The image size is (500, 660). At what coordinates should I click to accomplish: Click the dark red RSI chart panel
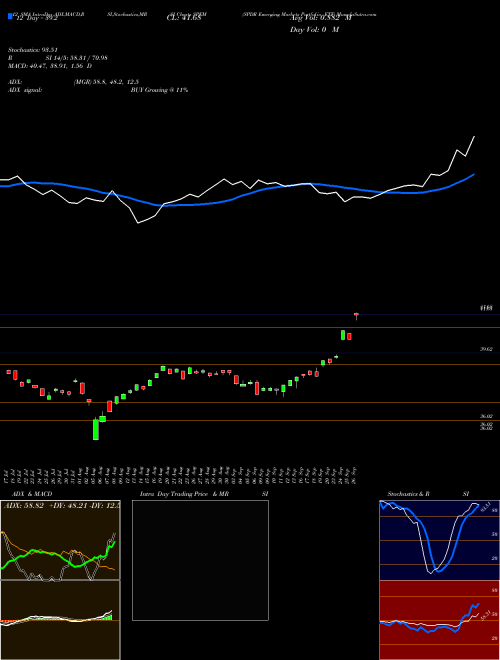tap(439, 620)
